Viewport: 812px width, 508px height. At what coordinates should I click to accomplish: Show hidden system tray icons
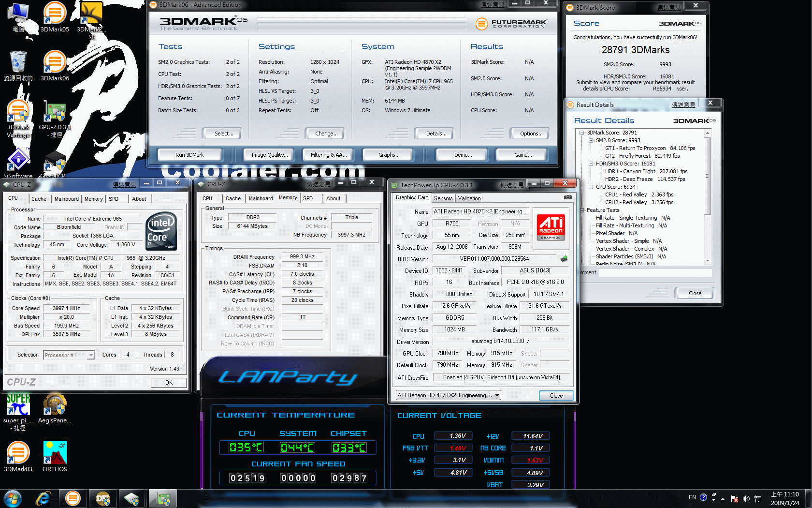pyautogui.click(x=723, y=498)
